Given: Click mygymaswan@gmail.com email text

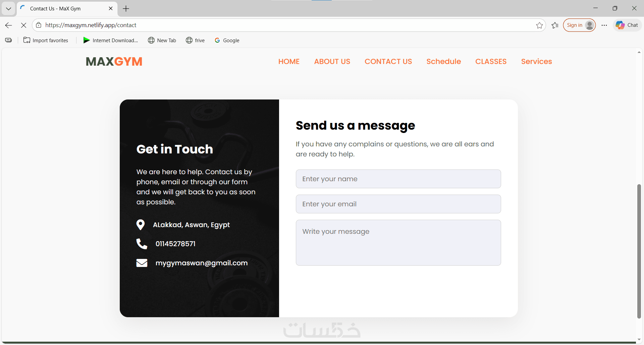Looking at the screenshot, I should coord(202,263).
